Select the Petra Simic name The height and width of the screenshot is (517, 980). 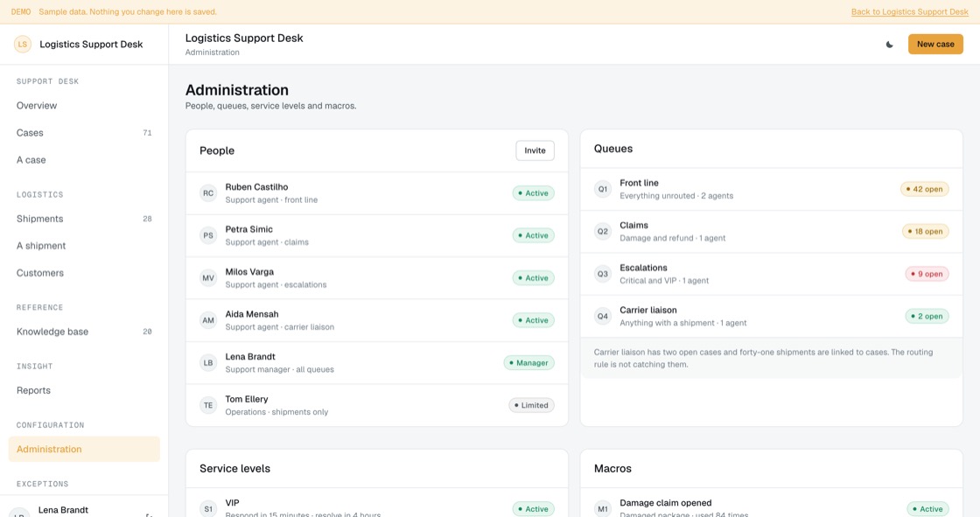click(x=248, y=229)
